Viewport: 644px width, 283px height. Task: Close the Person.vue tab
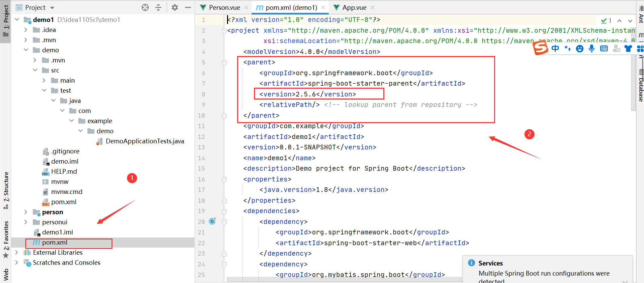pyautogui.click(x=246, y=7)
